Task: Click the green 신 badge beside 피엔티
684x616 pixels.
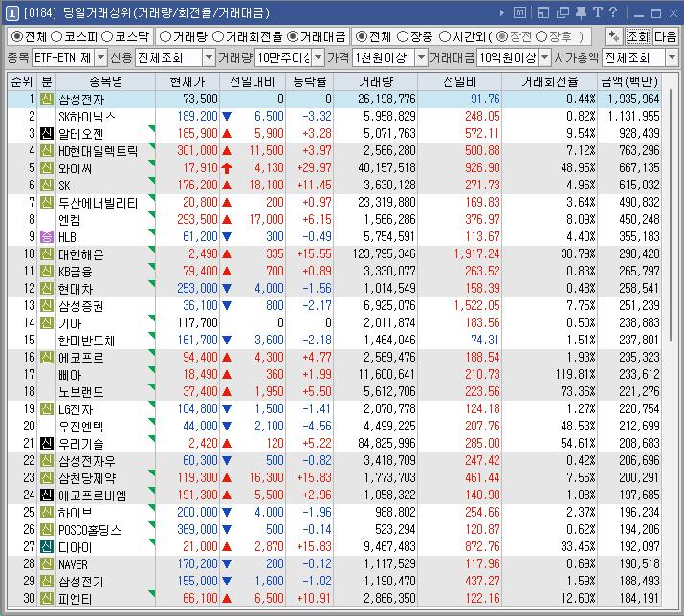Action: coord(47,598)
